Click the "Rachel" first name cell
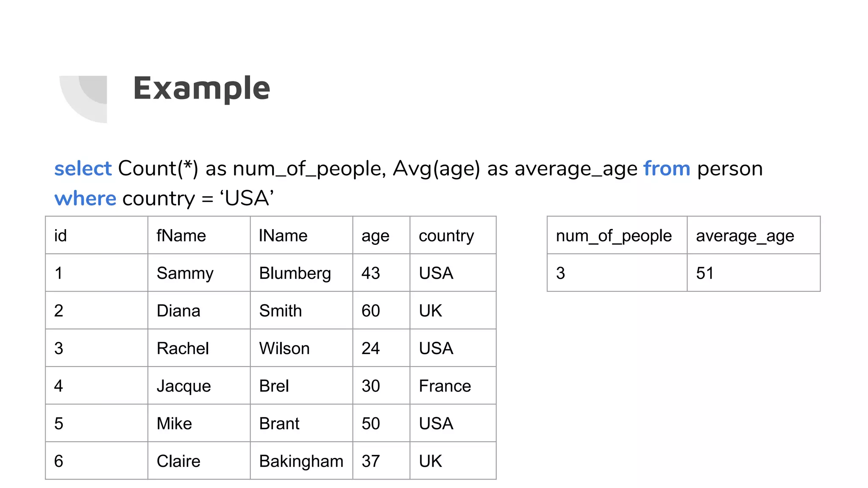868x488 pixels. point(183,348)
